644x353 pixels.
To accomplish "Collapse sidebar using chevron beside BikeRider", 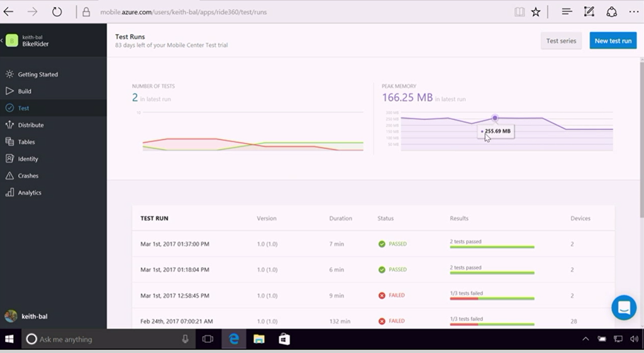I will [2, 41].
